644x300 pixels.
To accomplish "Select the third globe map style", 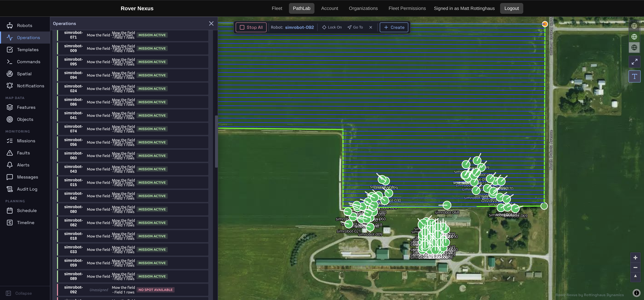I will 634,47.
